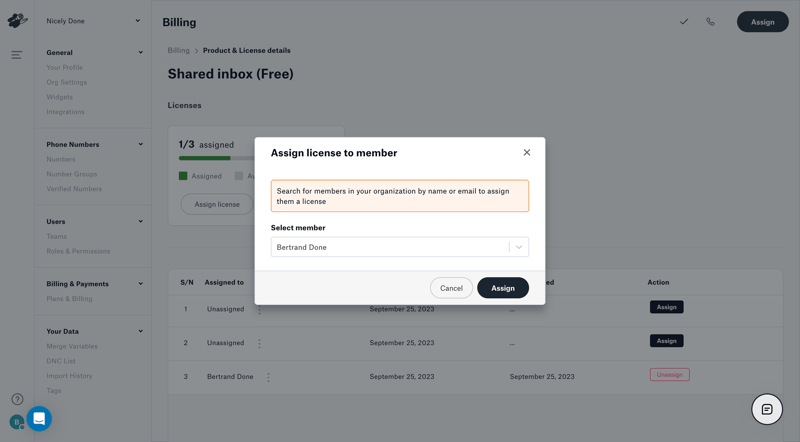Screen dimensions: 800x442
Task: Open DNC List in sidebar
Action: (61, 361)
